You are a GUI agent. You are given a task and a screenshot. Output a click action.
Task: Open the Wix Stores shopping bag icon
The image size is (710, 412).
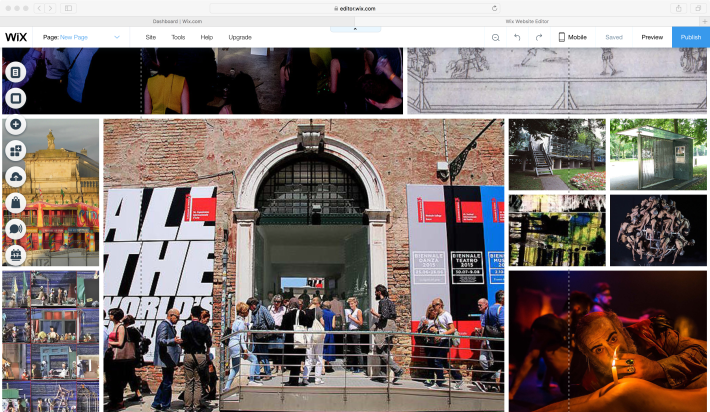click(x=15, y=203)
